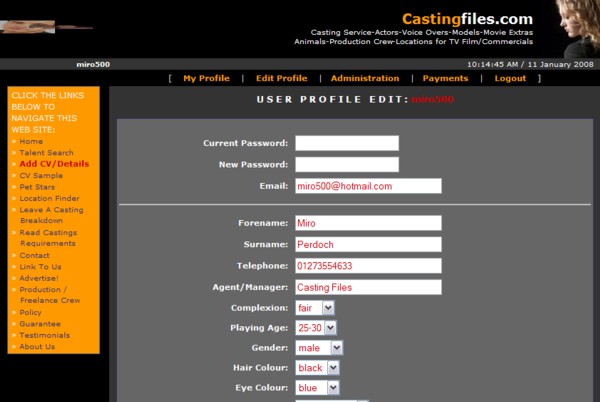Click the Email field with miro500@hotmail.com
The width and height of the screenshot is (600, 402).
point(368,186)
